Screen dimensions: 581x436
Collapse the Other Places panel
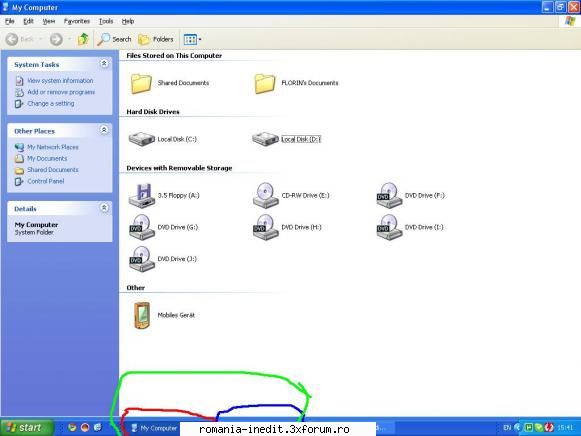[104, 130]
